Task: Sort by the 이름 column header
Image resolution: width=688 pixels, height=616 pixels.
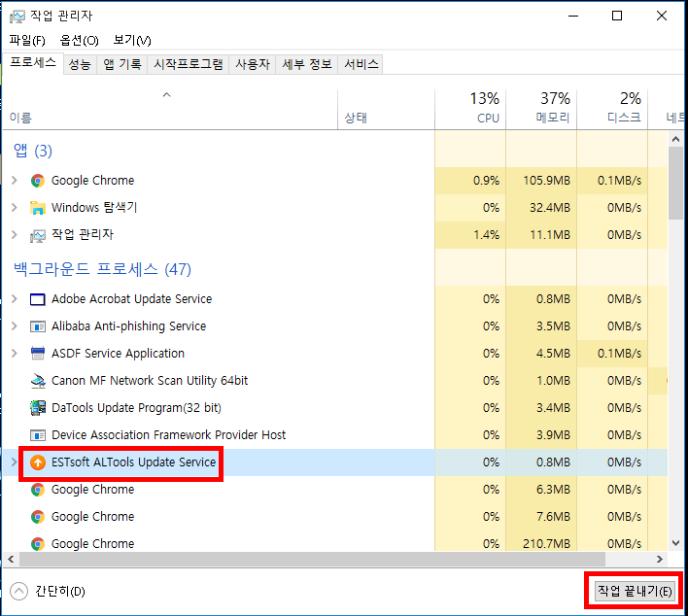Action: pyautogui.click(x=170, y=110)
